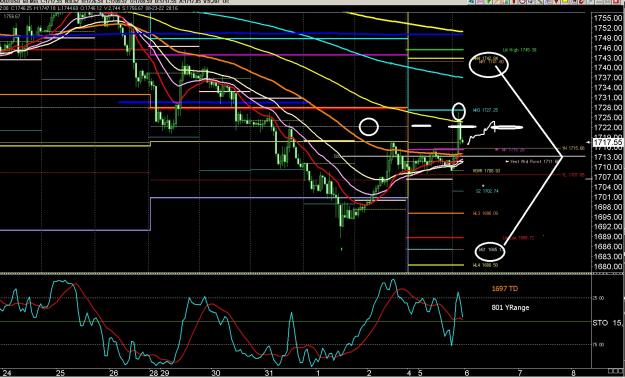Click the 1692.00 price axis label

coord(608,226)
